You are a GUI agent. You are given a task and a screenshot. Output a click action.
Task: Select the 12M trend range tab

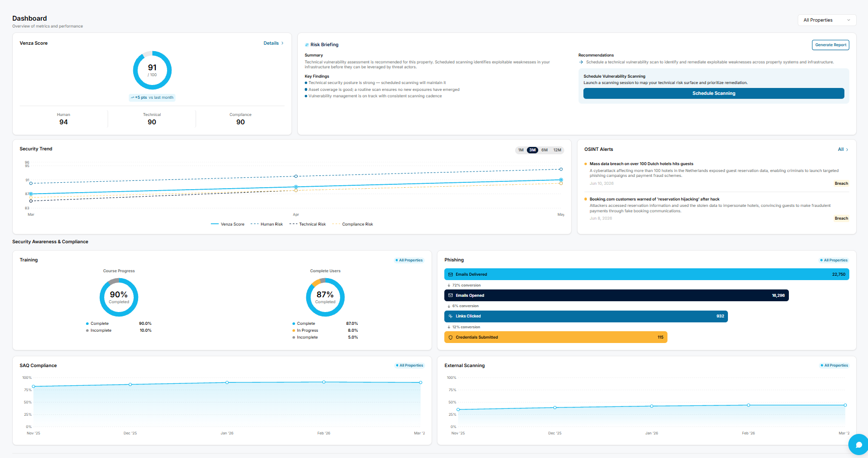pyautogui.click(x=557, y=150)
